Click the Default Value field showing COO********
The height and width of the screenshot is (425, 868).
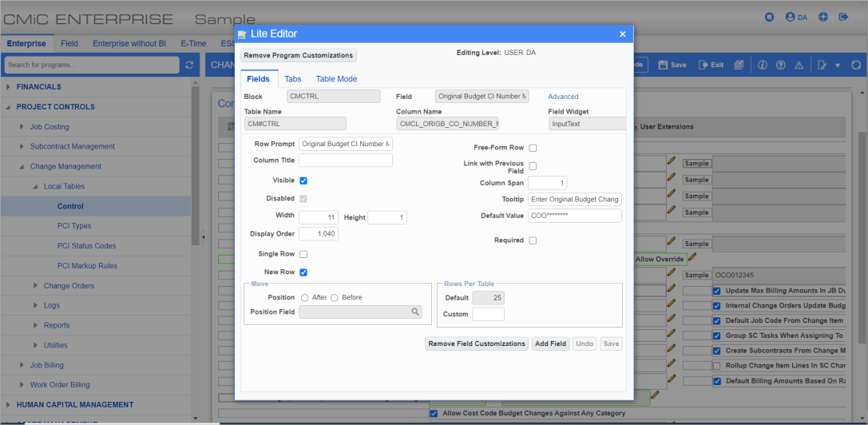coord(575,216)
